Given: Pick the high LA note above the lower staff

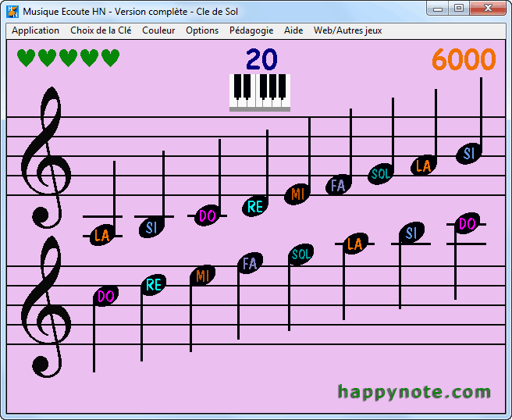Looking at the screenshot, I should coord(355,244).
